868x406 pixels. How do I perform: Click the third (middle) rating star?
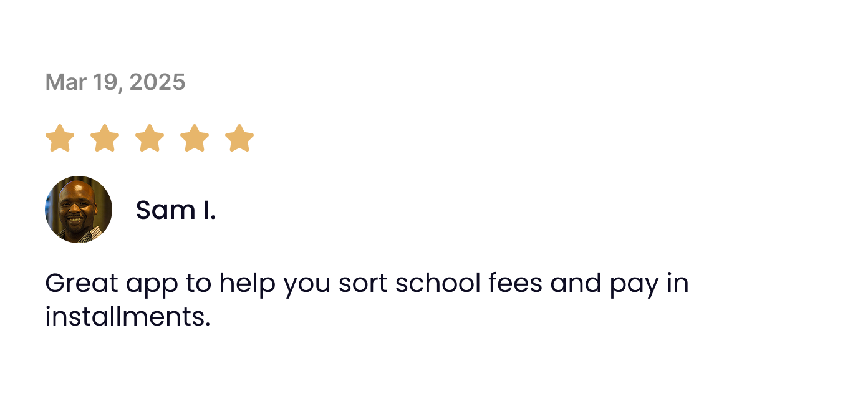coord(150,138)
